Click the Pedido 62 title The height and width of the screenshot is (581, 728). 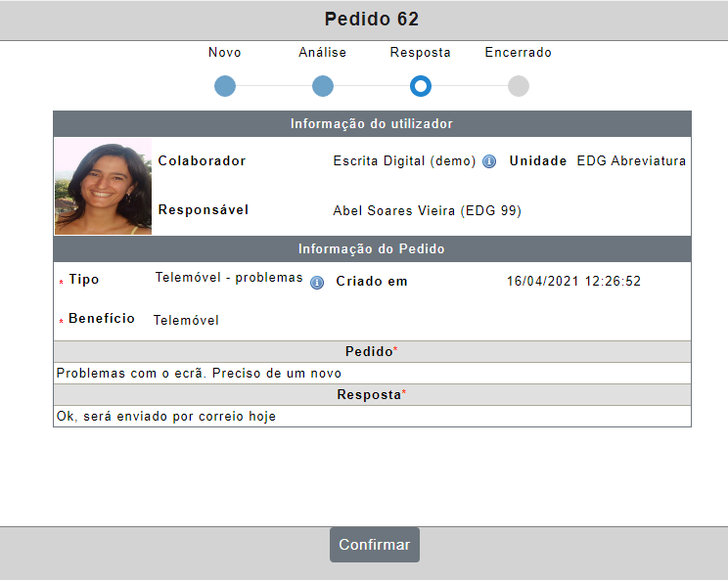tap(372, 19)
